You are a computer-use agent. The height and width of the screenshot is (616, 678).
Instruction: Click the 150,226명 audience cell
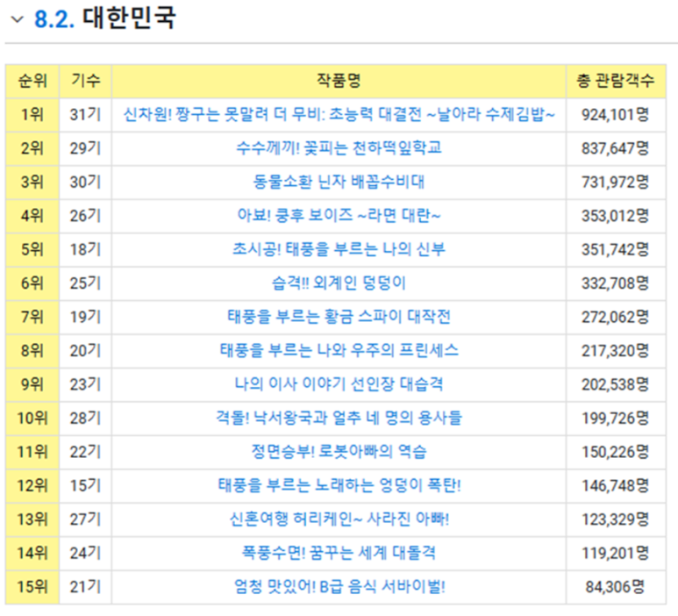pos(616,452)
